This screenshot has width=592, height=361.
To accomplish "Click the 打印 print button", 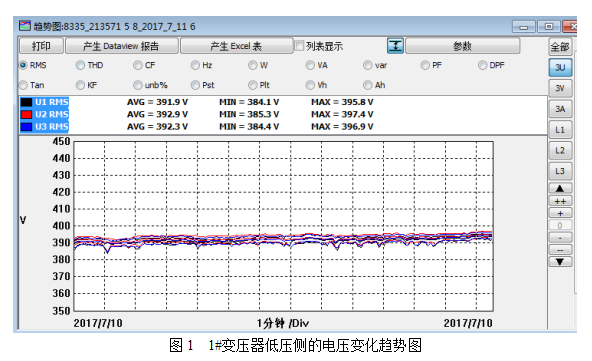I will coord(41,46).
